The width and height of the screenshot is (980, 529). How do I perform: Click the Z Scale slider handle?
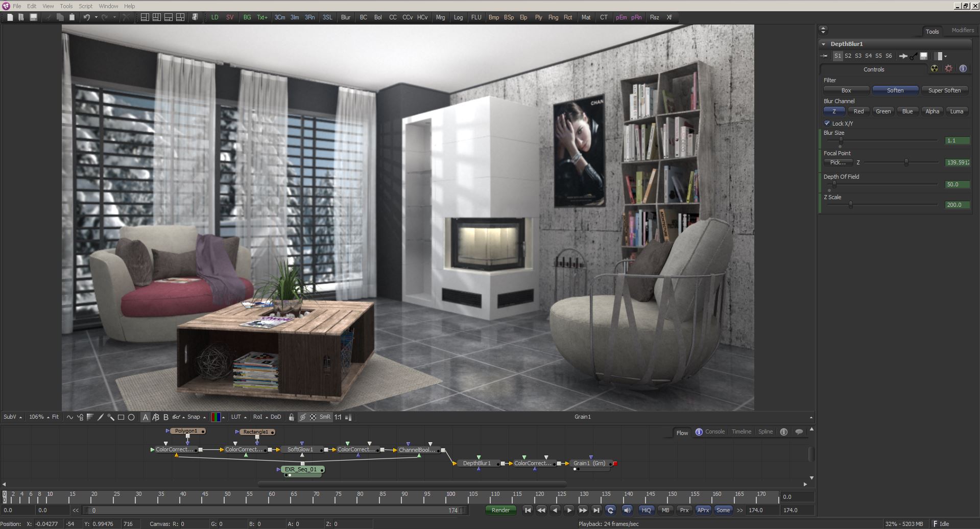pos(850,205)
